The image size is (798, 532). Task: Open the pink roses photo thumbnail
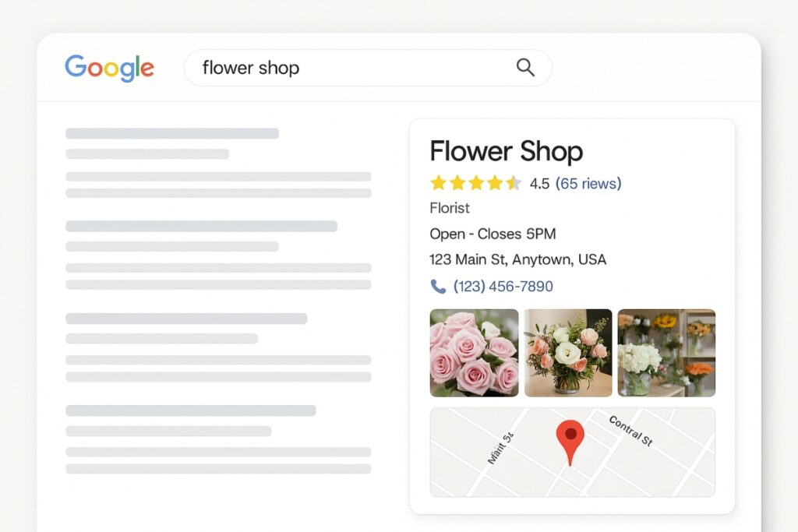474,352
